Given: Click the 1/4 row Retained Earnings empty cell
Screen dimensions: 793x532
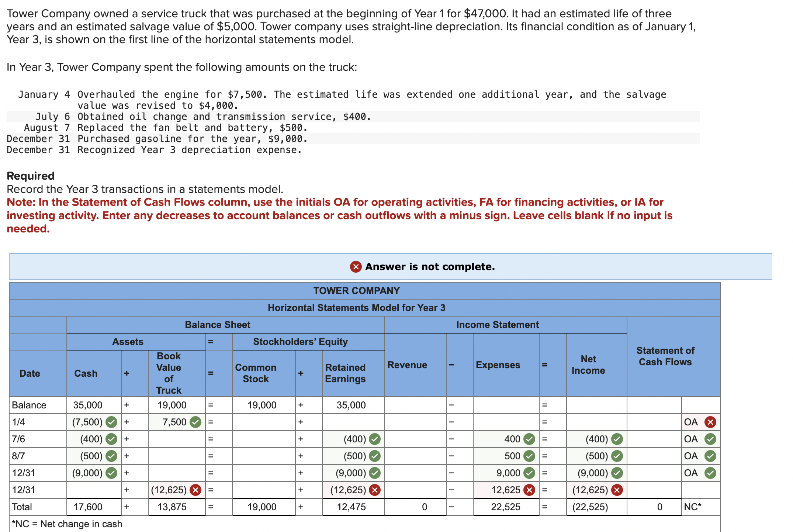Looking at the screenshot, I should [x=353, y=422].
